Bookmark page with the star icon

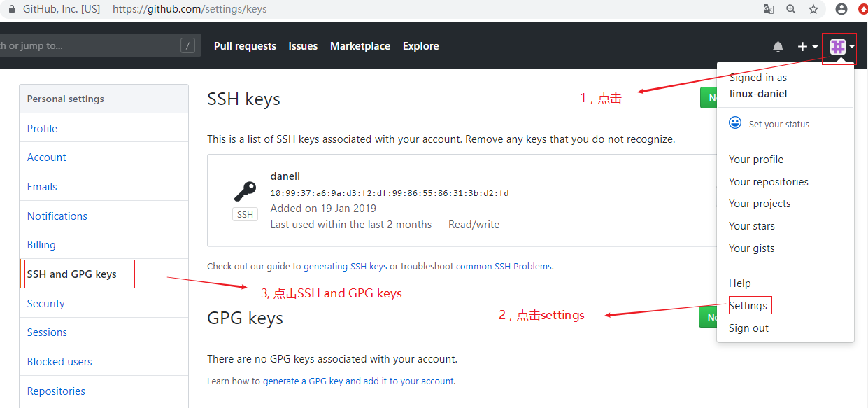click(813, 9)
